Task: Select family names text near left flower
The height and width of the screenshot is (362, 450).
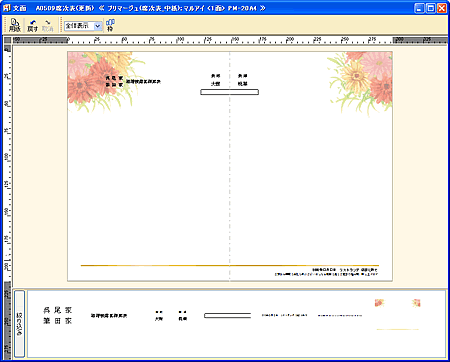Action: tap(114, 81)
